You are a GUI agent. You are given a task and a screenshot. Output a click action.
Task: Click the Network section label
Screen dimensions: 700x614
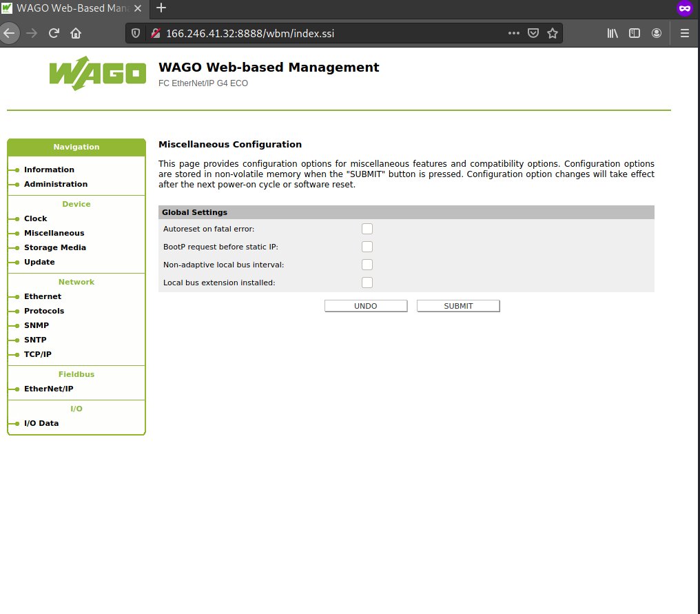(76, 283)
